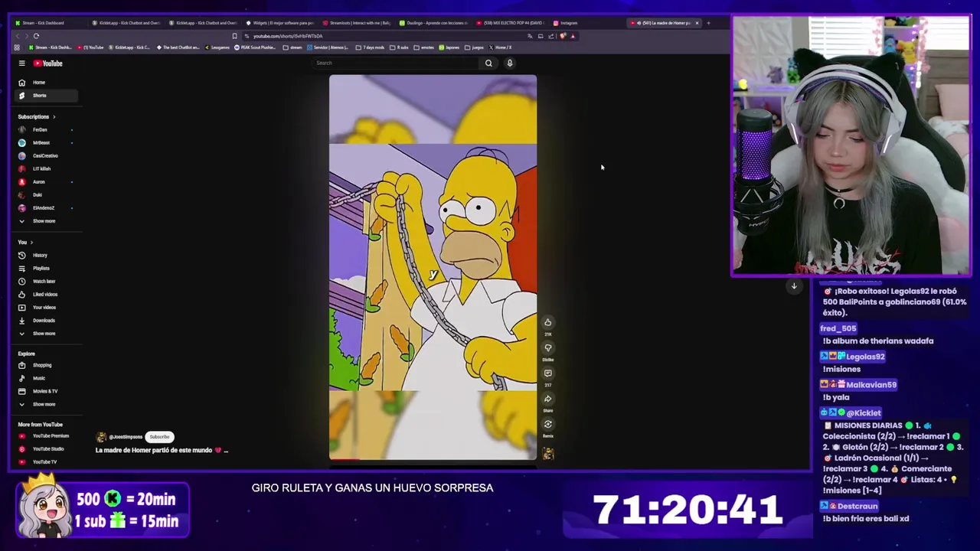Image resolution: width=980 pixels, height=551 pixels.
Task: Expand the You section chevron
Action: click(32, 242)
